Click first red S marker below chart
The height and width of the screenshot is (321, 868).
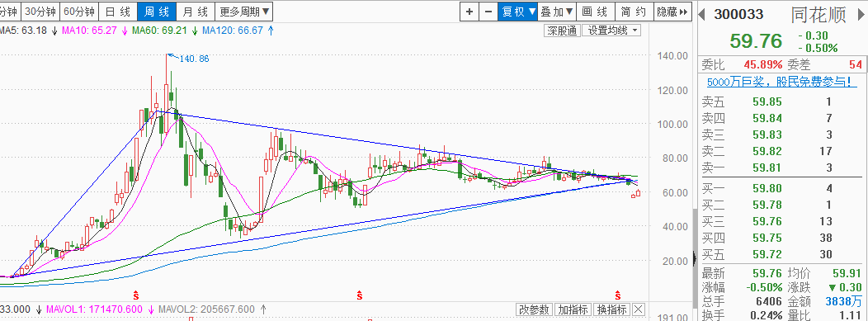click(134, 294)
